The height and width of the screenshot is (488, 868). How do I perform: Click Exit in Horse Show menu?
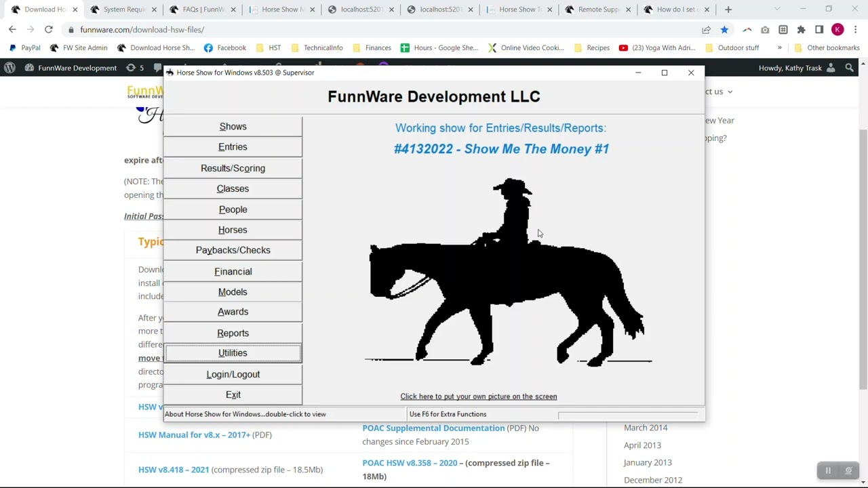pyautogui.click(x=233, y=394)
